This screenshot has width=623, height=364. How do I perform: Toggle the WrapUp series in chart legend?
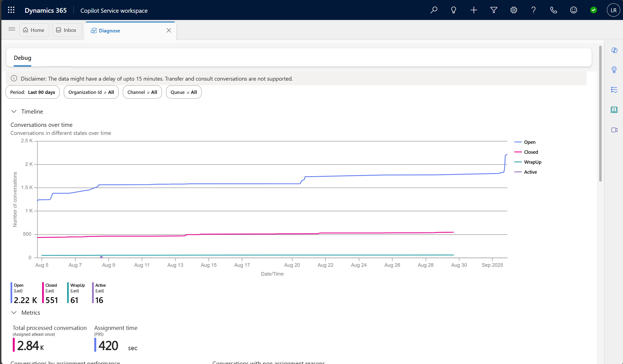click(528, 162)
